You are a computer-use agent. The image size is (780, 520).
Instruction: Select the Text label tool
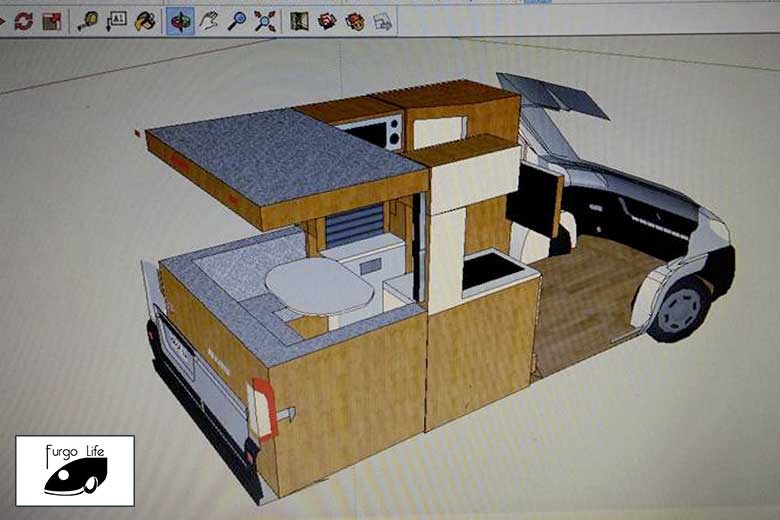click(116, 21)
